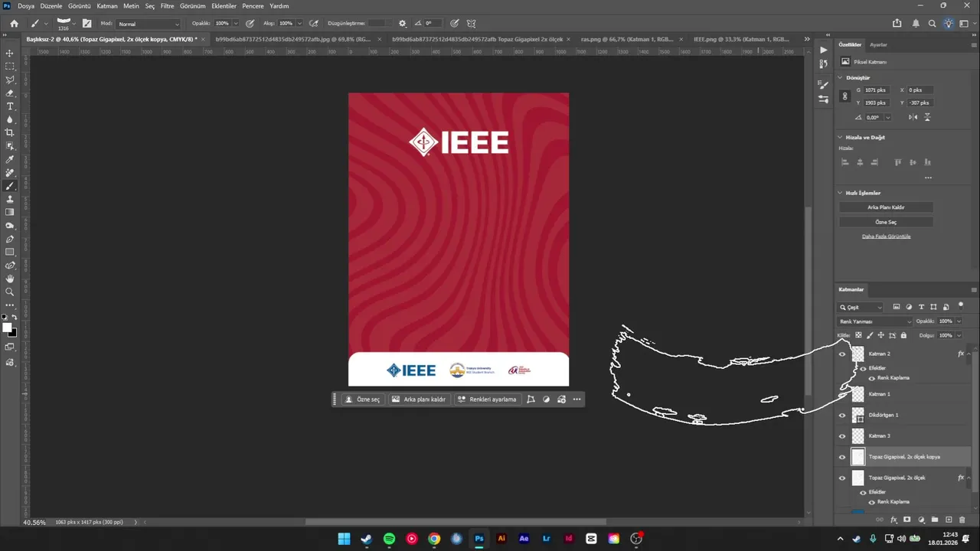This screenshot has height=551, width=980.
Task: Create a new adjustment layer
Action: (921, 520)
